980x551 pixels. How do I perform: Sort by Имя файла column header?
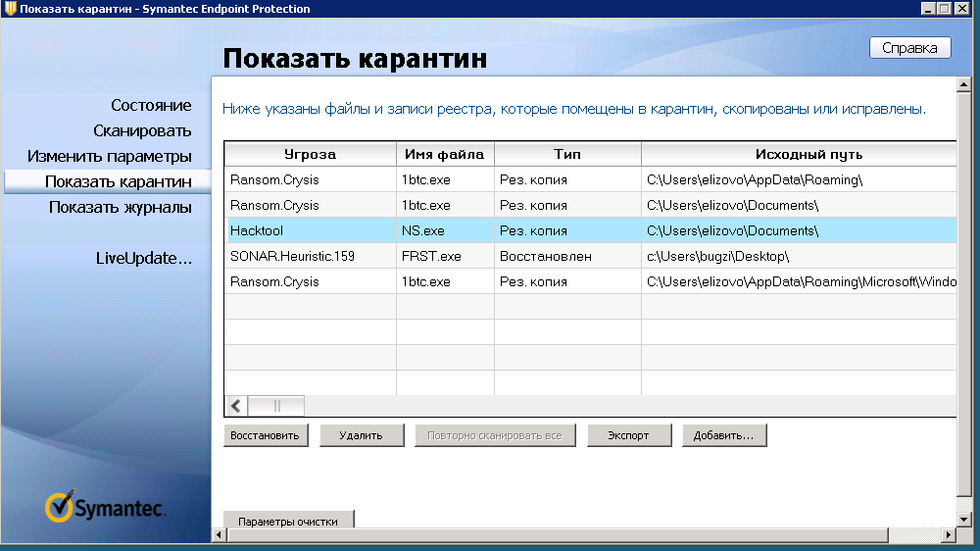(x=444, y=155)
